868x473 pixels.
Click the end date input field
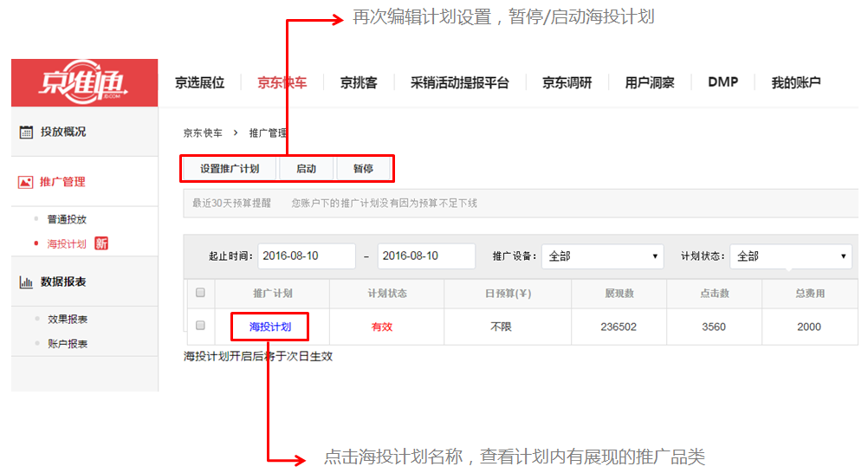(426, 256)
